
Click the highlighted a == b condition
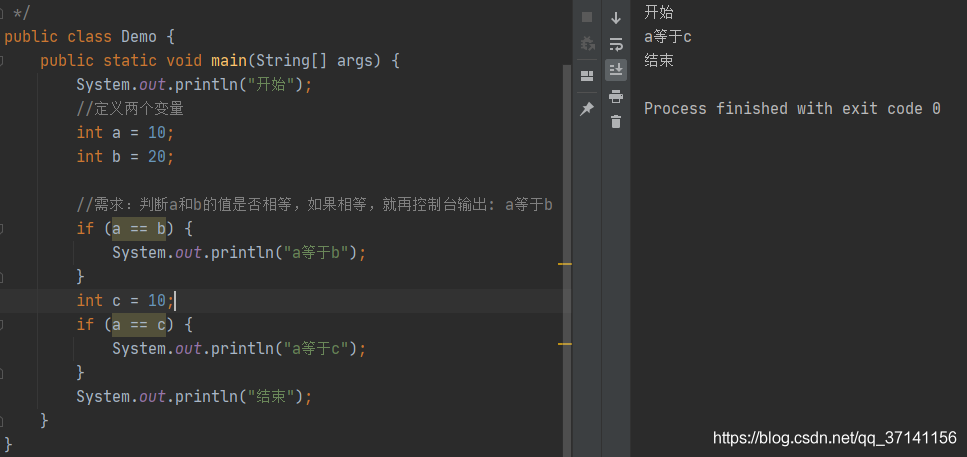tap(139, 229)
